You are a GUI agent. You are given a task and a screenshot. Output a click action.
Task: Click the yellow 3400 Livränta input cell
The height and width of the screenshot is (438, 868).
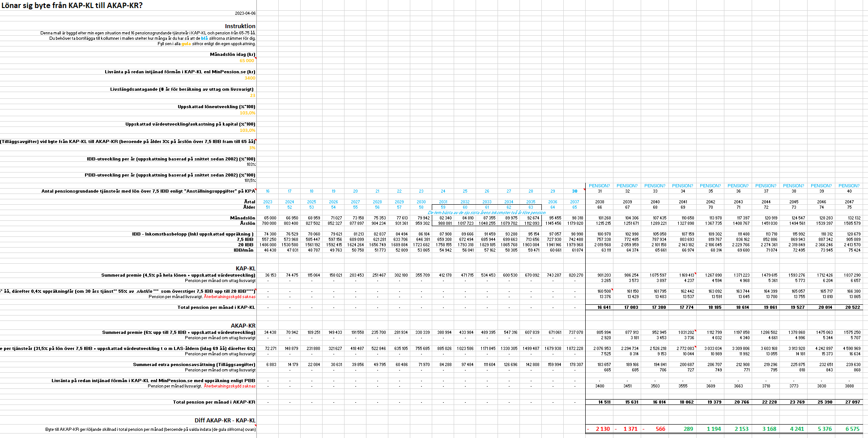[x=250, y=78]
